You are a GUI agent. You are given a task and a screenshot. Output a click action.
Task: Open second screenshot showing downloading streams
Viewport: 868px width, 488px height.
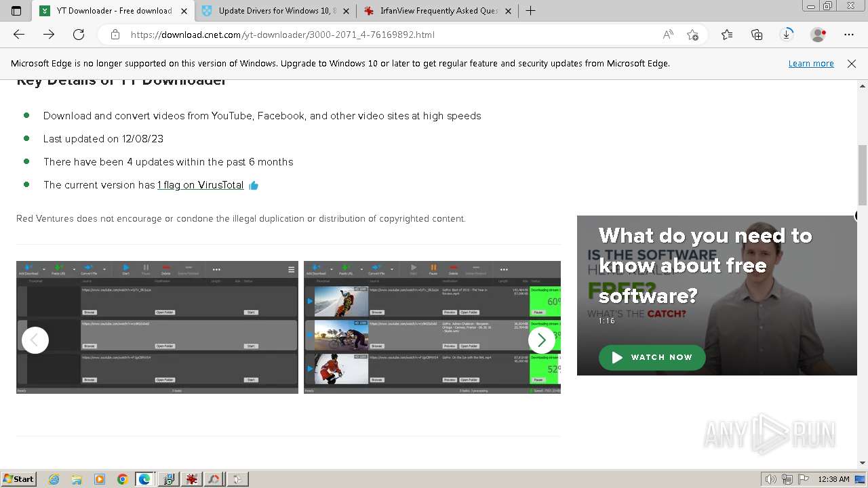(x=432, y=327)
